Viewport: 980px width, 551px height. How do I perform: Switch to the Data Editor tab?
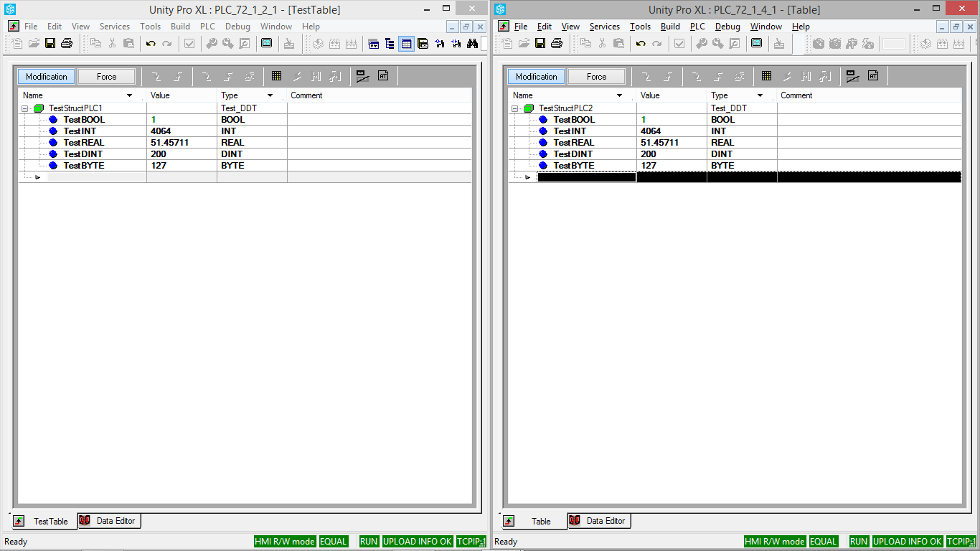[109, 521]
